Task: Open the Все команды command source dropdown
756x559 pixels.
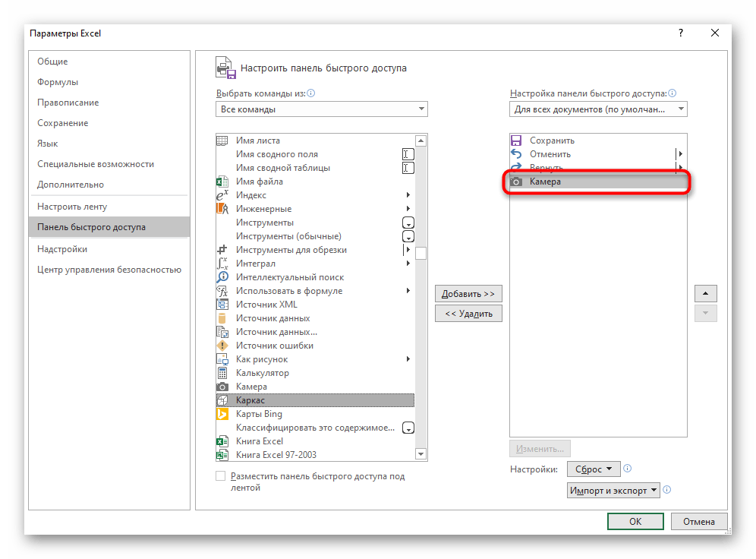Action: [x=322, y=109]
